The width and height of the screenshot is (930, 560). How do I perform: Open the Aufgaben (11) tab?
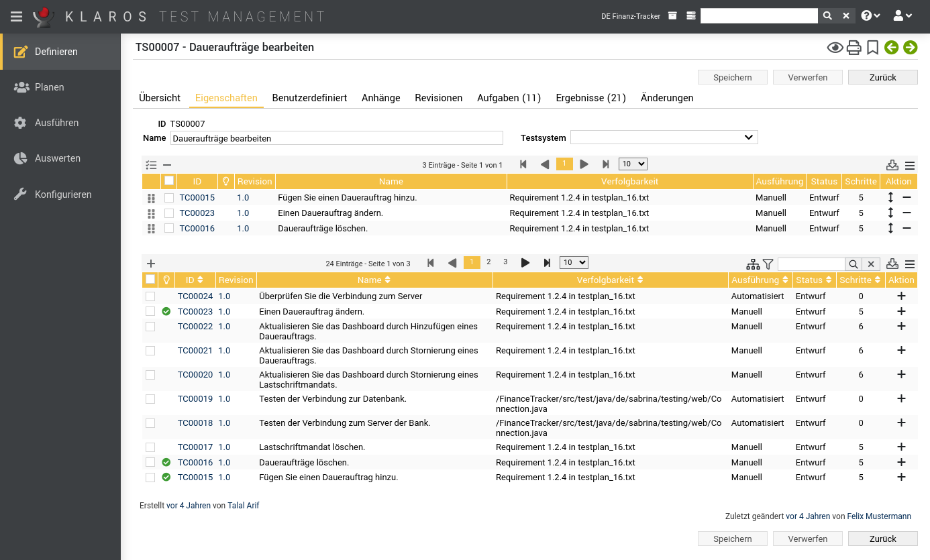point(509,98)
